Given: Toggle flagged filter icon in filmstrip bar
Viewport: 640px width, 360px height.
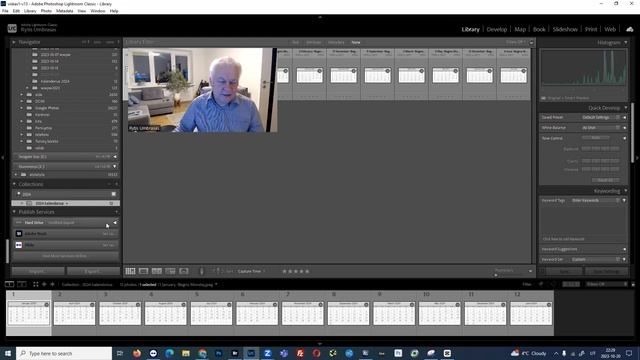Looking at the screenshot, I should pos(541,284).
